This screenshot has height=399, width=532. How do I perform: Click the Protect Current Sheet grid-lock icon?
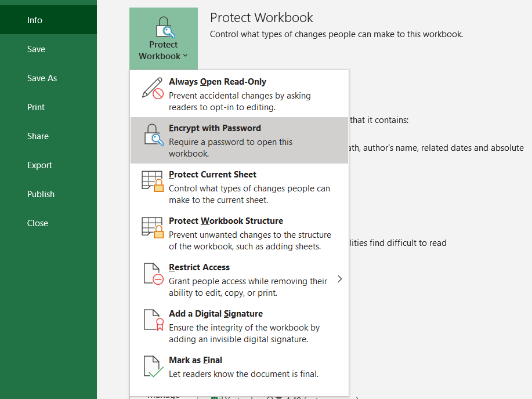[x=153, y=181]
